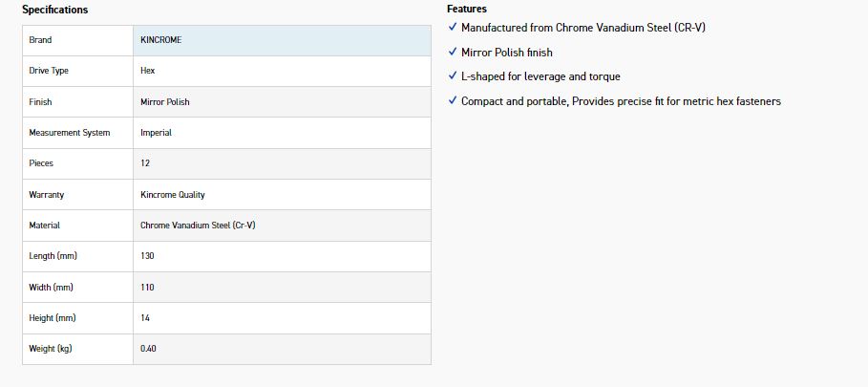Image resolution: width=868 pixels, height=387 pixels.
Task: Select the KINCROME brand value cell
Action: pyautogui.click(x=282, y=40)
